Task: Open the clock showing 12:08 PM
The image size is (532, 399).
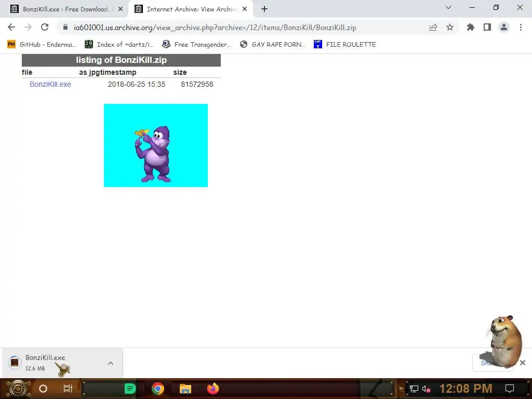Action: click(466, 389)
